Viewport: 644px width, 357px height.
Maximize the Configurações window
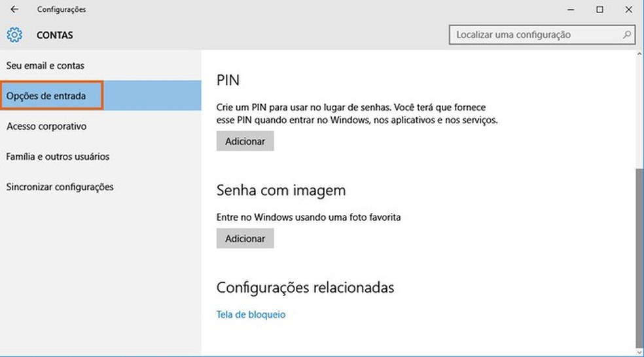click(599, 10)
